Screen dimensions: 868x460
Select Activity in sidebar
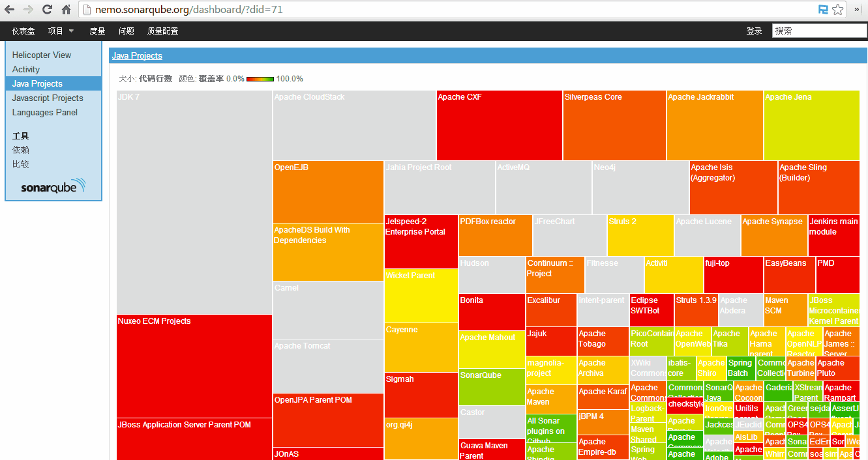(x=26, y=69)
